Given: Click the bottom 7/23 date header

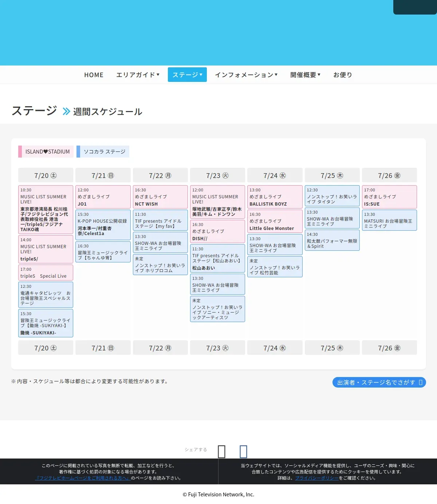Looking at the screenshot, I should pyautogui.click(x=217, y=348).
